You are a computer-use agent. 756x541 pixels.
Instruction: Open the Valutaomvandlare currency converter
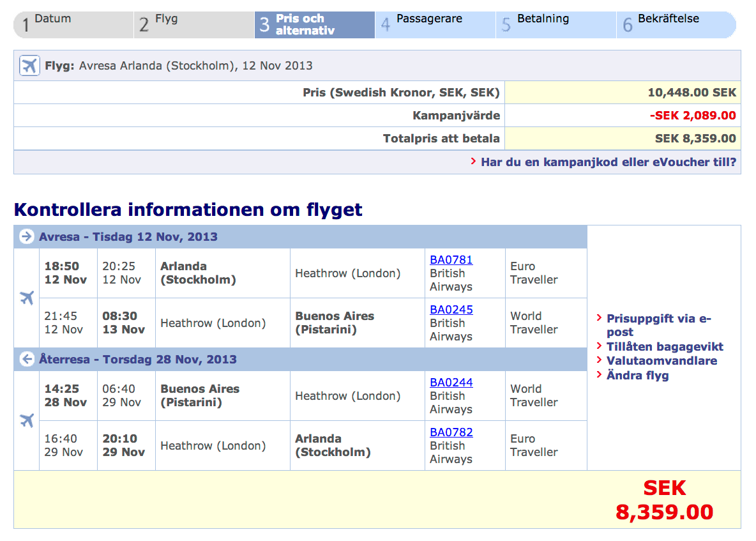tap(661, 361)
